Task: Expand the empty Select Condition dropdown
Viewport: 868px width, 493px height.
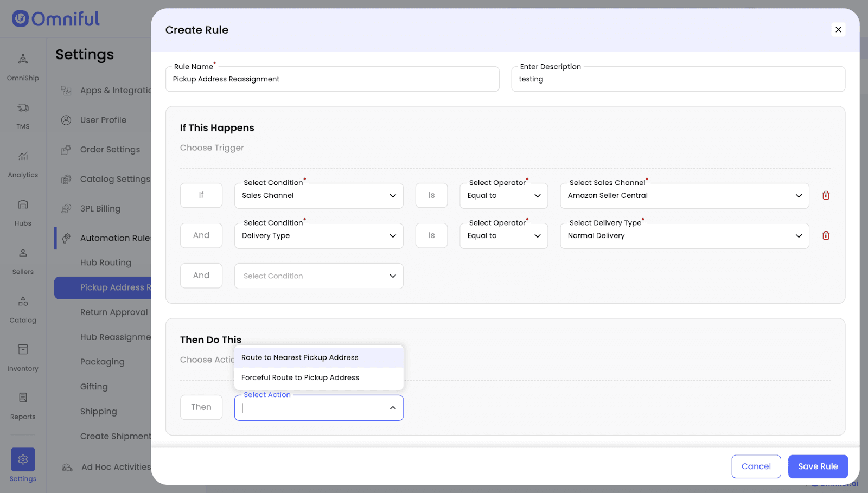Action: [318, 276]
